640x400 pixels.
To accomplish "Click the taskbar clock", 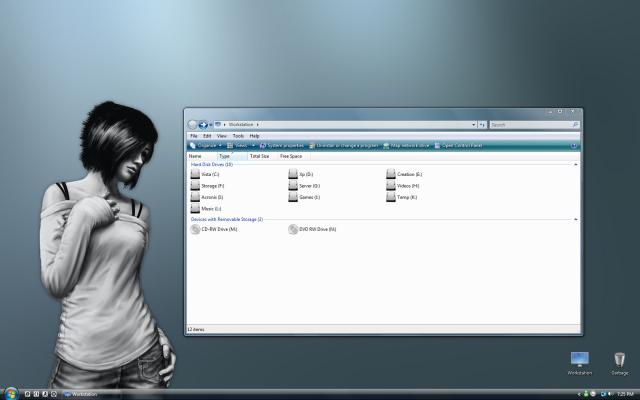I will [x=625, y=394].
